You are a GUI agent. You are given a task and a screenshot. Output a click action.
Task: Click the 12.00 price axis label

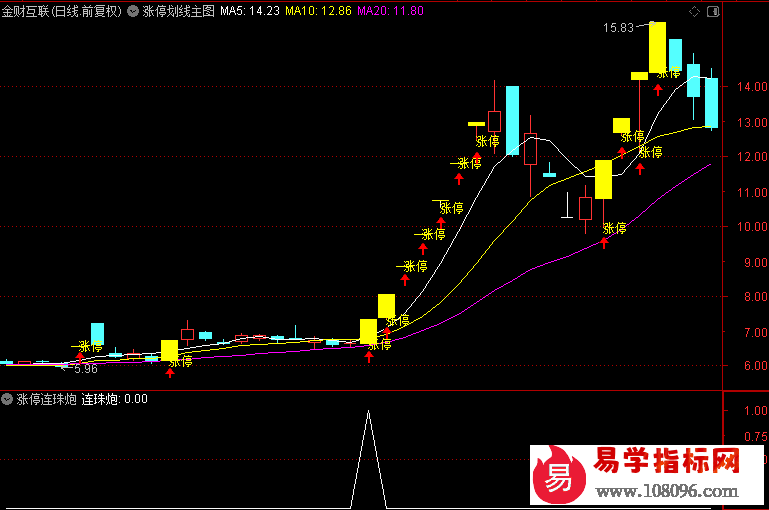pos(752,157)
